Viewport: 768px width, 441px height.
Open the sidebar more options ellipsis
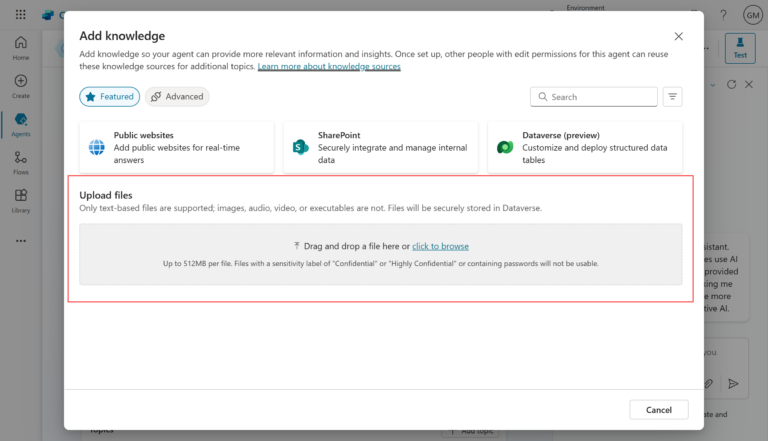pos(21,241)
